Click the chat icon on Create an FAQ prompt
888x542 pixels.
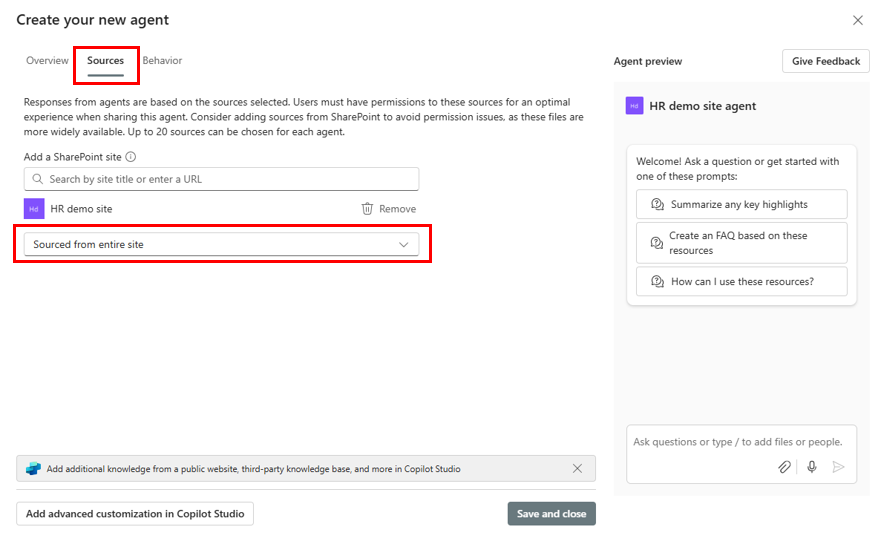coord(656,243)
